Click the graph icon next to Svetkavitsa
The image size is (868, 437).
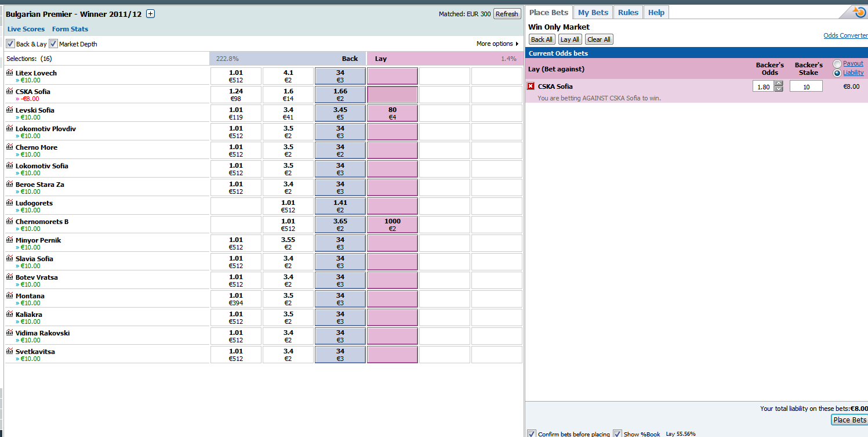[x=9, y=352]
